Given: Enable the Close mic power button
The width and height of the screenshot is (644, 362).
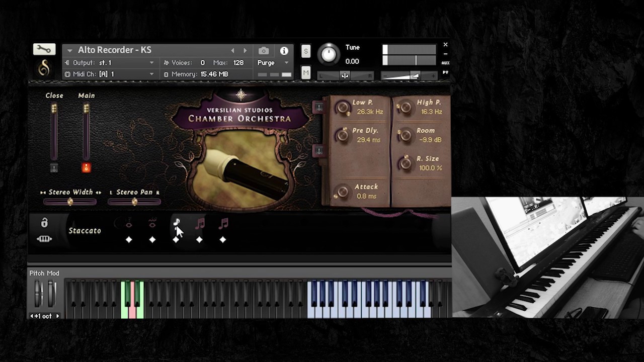Looking at the screenshot, I should 54,167.
